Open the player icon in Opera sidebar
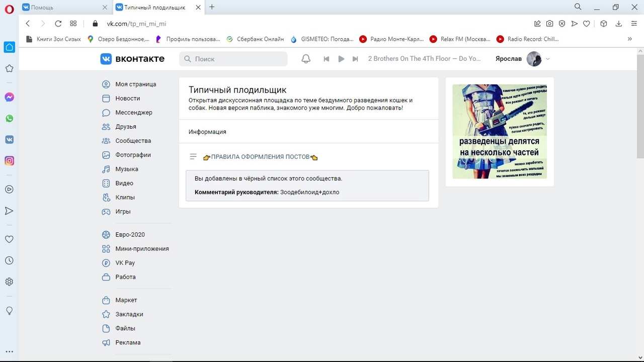The image size is (644, 362). pyautogui.click(x=9, y=190)
